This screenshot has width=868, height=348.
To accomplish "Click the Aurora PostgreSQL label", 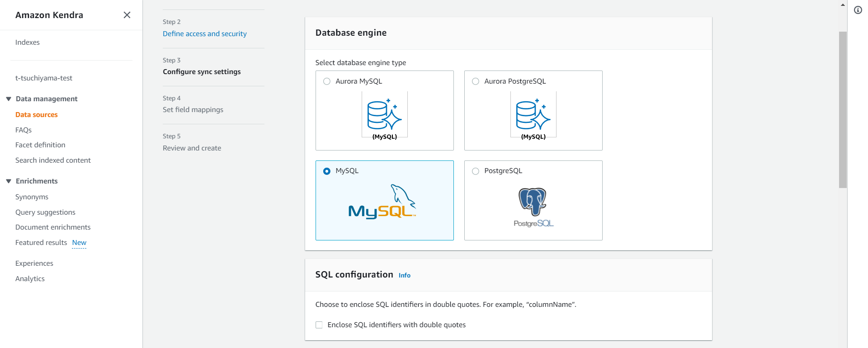I will pos(515,81).
